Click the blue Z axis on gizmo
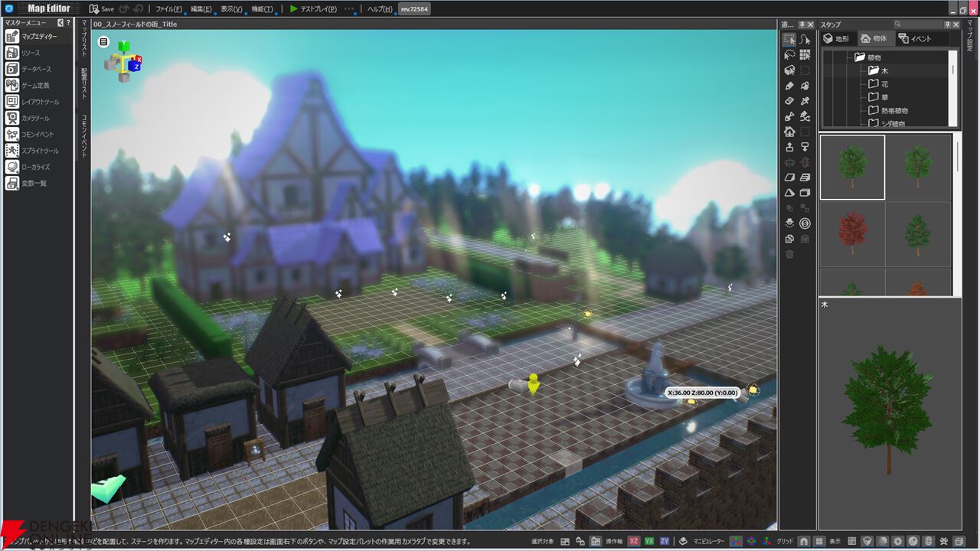Viewport: 980px width, 551px height. click(136, 67)
